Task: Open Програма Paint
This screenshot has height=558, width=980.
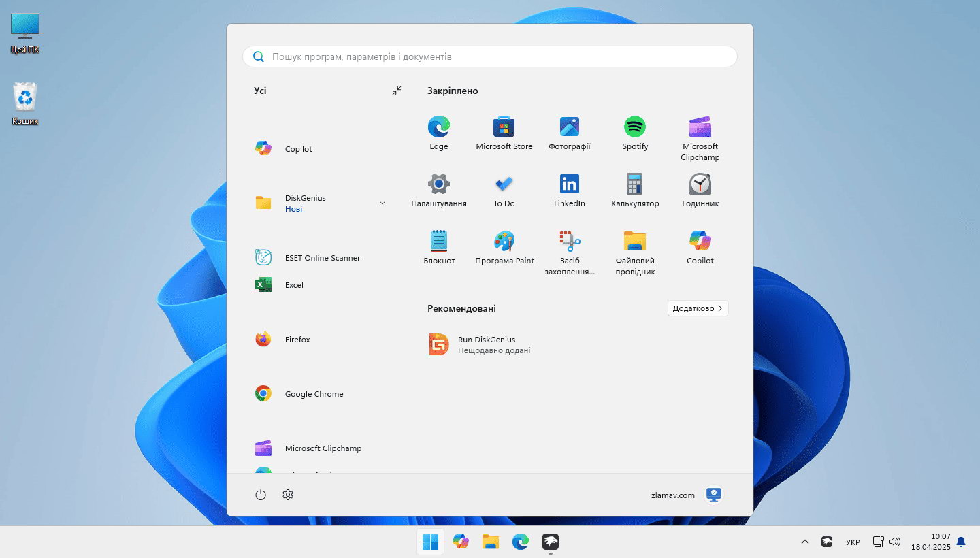Action: point(504,248)
